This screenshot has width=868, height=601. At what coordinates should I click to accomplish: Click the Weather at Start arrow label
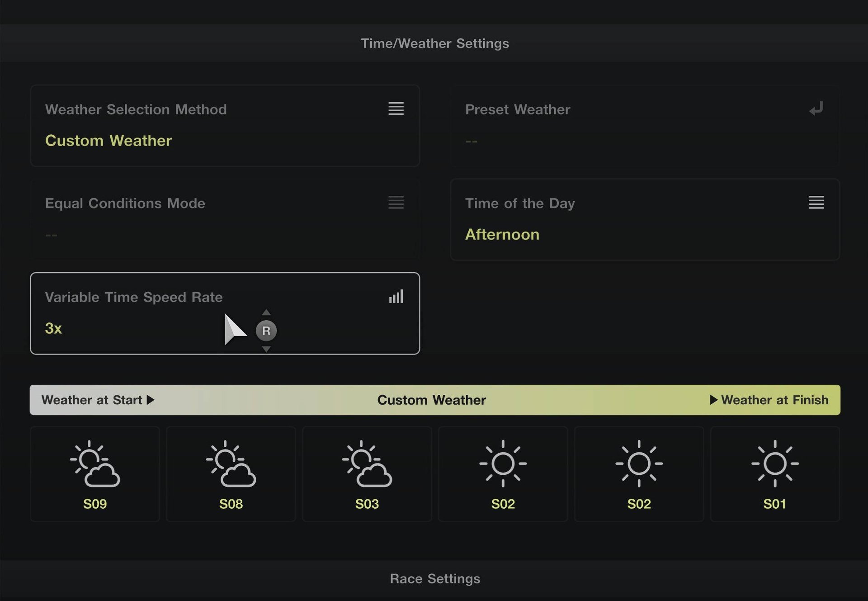point(98,400)
